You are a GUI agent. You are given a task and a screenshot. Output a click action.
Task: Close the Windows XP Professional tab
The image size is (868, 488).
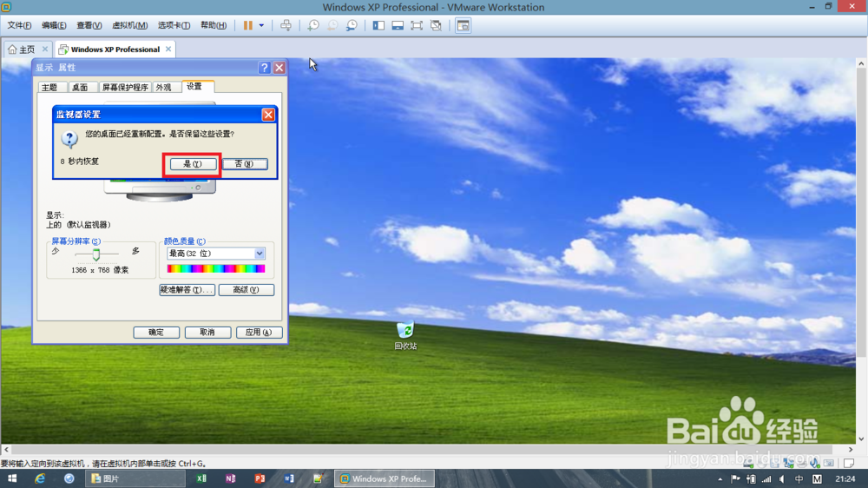coord(168,49)
